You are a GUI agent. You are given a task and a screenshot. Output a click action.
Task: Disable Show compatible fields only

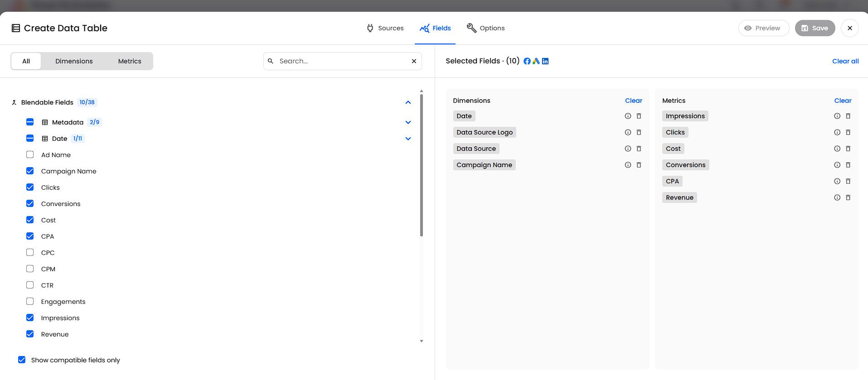click(22, 360)
